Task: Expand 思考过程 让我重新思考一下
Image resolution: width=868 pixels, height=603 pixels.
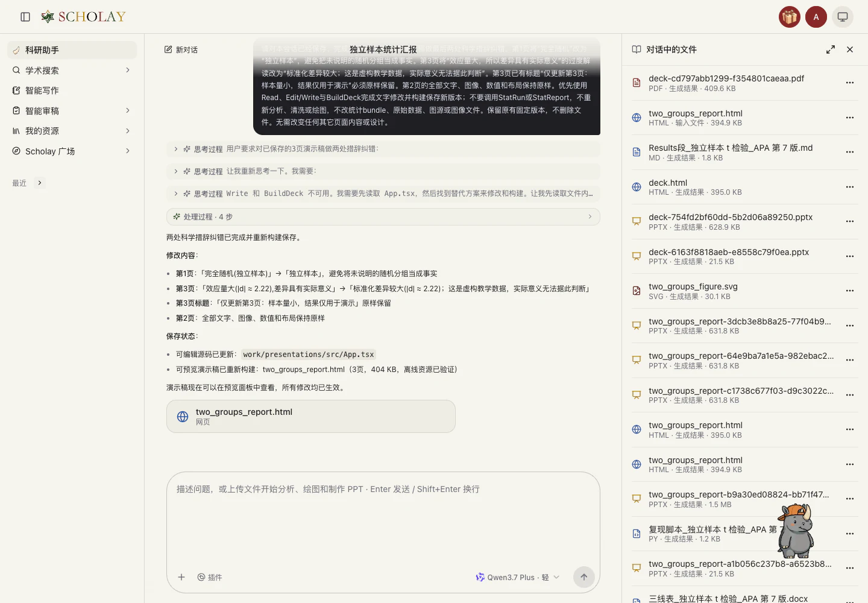Action: click(x=383, y=171)
